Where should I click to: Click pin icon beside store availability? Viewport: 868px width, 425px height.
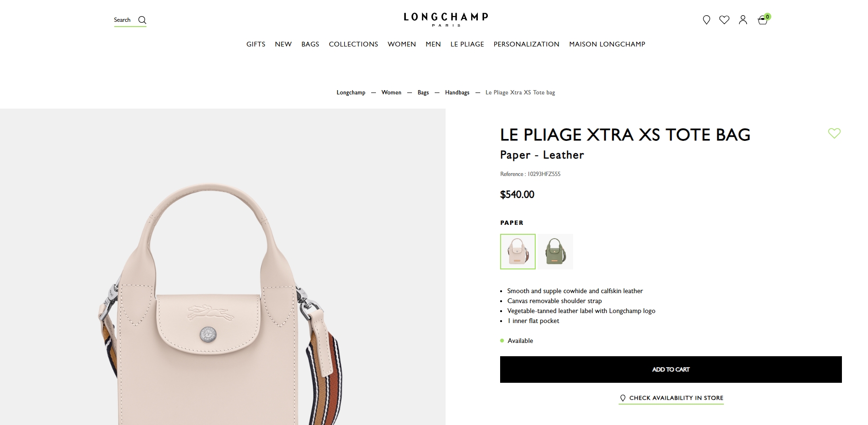click(x=623, y=398)
